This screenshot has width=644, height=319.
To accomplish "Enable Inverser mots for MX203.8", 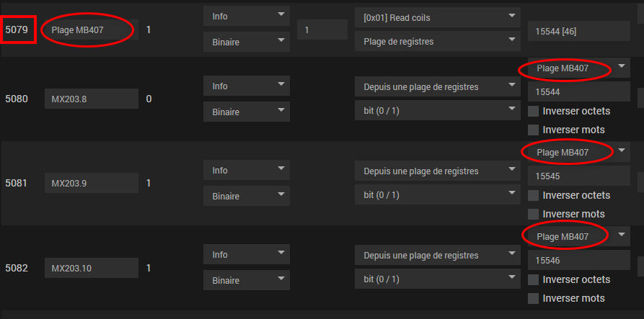I will coord(534,130).
